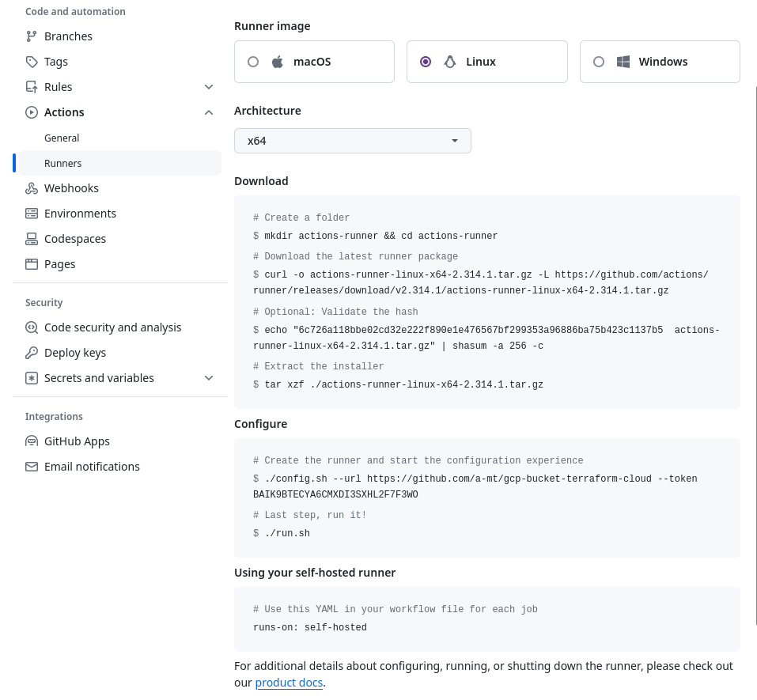The width and height of the screenshot is (757, 700).
Task: Select the Tags icon
Action: [x=32, y=62]
